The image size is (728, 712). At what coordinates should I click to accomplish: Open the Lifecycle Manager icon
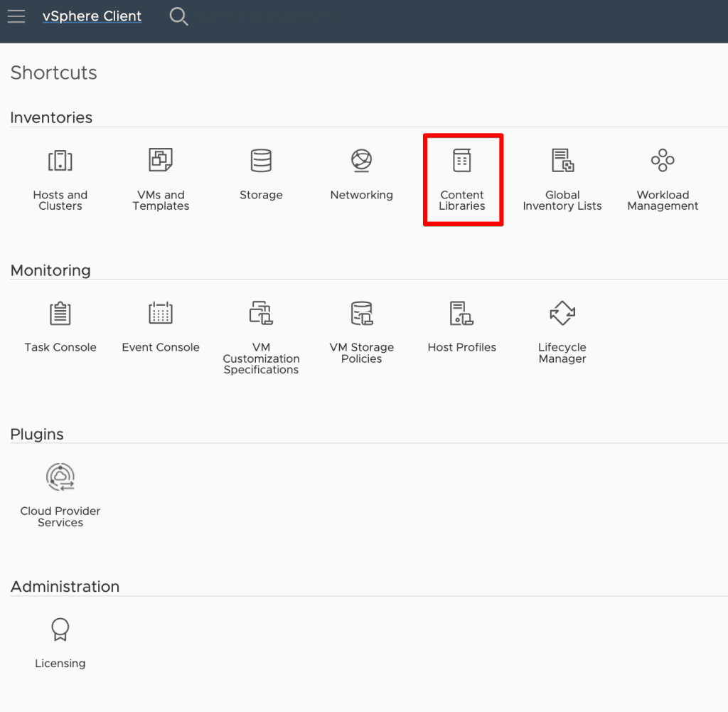pos(562,313)
